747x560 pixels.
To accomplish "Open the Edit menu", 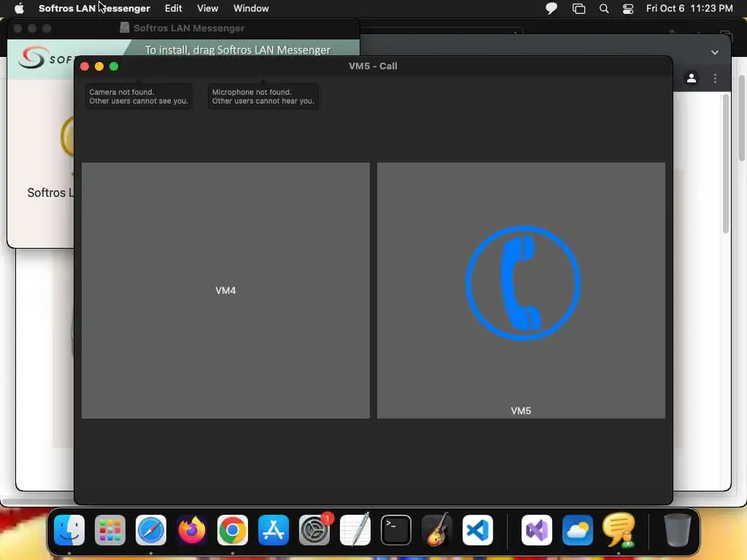I will click(x=174, y=8).
